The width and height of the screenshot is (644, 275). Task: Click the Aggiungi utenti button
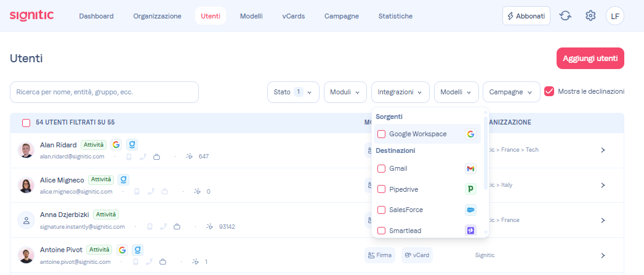[590, 59]
